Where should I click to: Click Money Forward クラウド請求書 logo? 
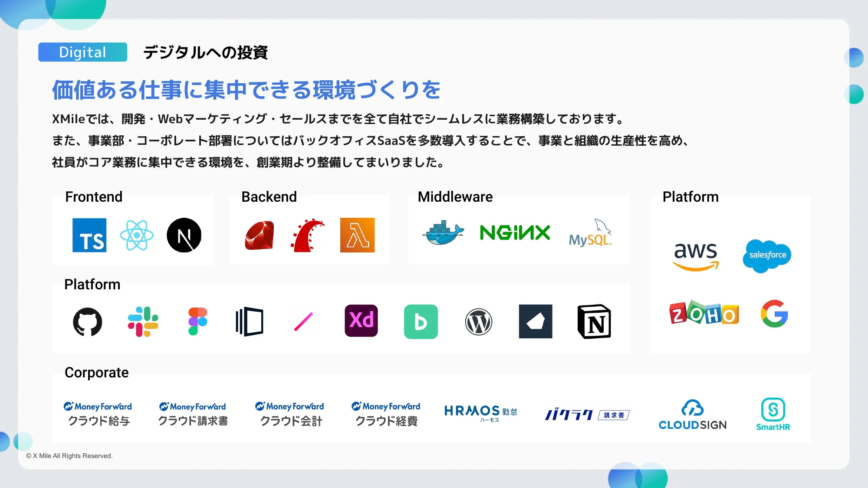193,414
